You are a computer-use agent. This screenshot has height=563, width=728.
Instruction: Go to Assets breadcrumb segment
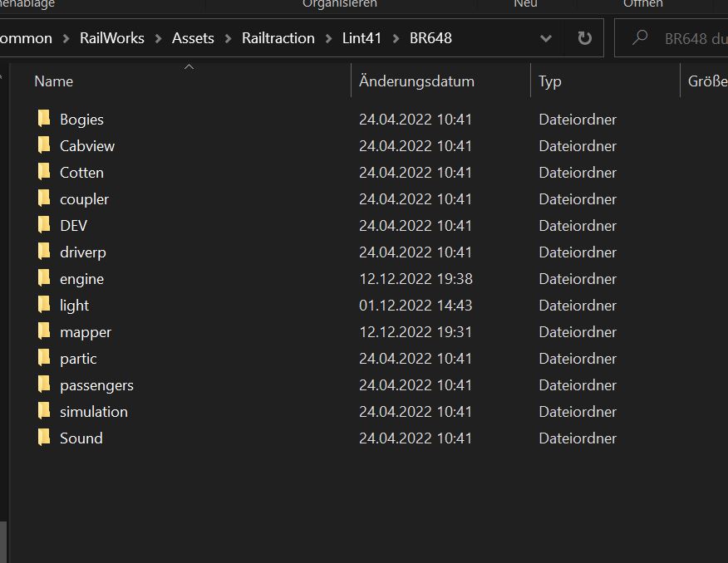193,38
